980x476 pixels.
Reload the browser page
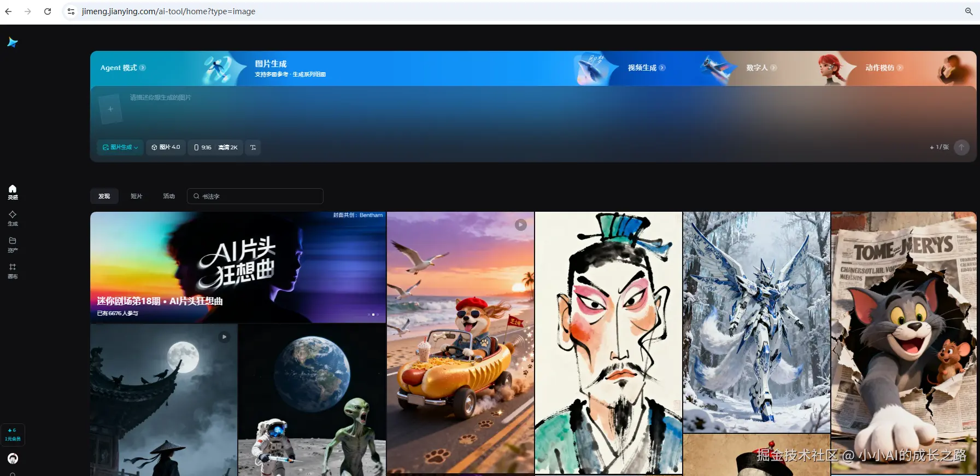point(48,11)
